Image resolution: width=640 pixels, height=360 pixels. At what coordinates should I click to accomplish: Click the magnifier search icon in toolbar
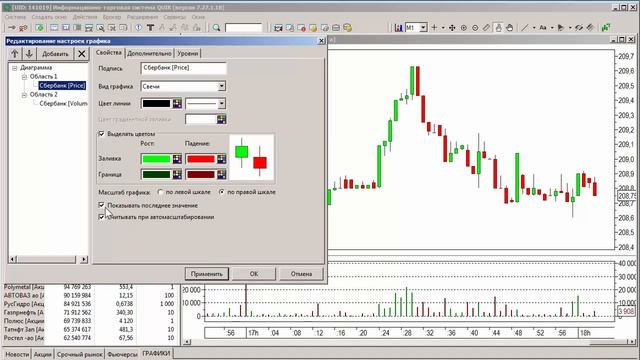[x=216, y=27]
